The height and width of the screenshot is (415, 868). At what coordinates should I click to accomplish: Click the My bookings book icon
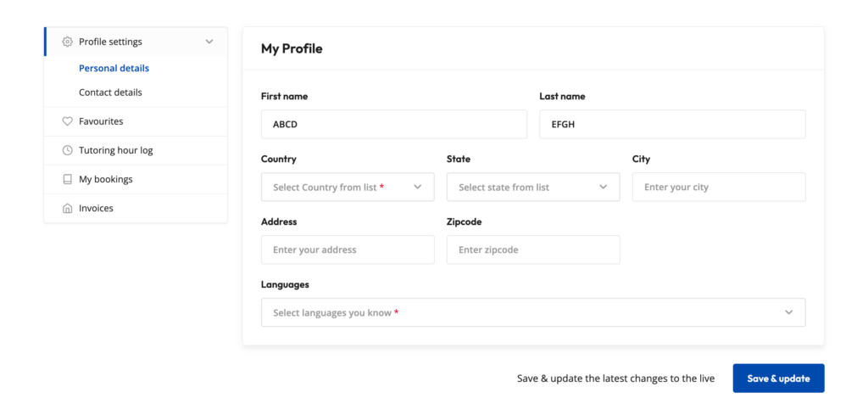[68, 179]
